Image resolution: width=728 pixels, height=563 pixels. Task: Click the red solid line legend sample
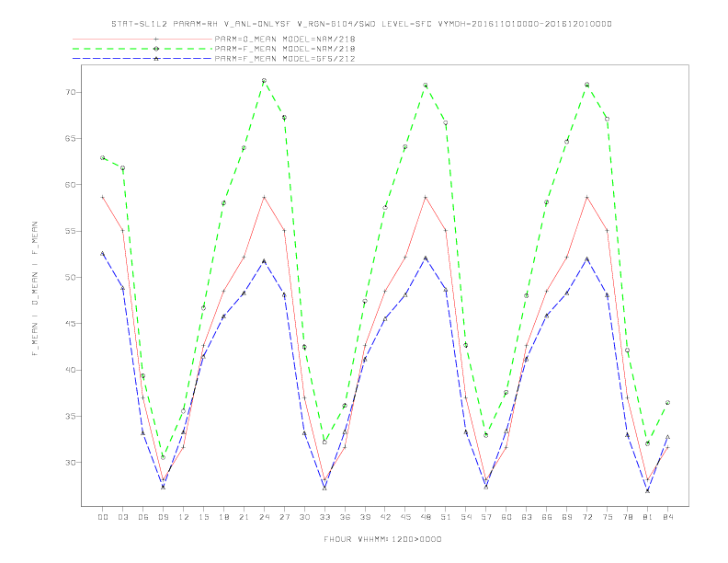142,39
